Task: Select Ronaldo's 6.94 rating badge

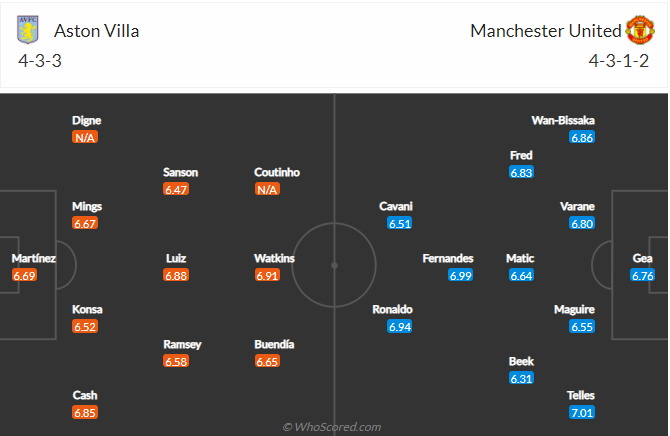Action: pyautogui.click(x=400, y=326)
